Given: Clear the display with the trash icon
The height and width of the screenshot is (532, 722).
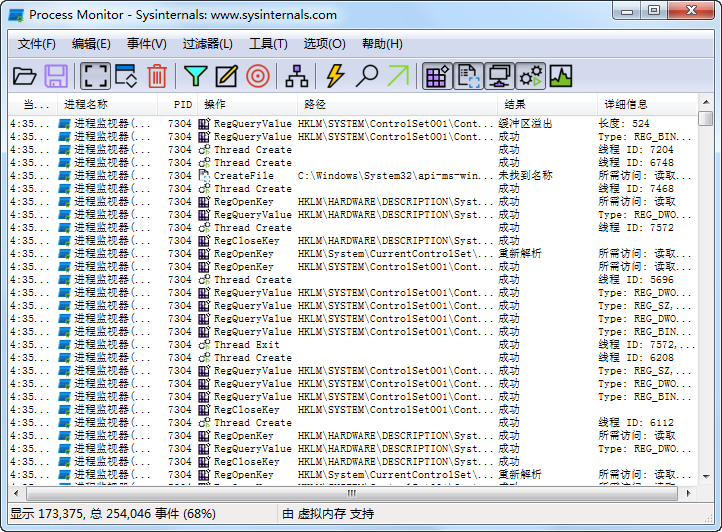Looking at the screenshot, I should (x=157, y=76).
